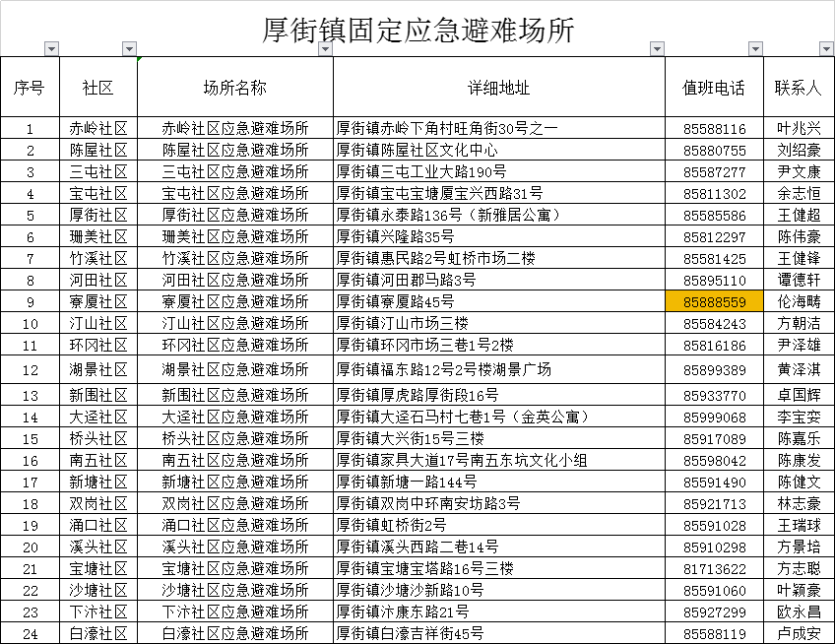Open filter dropdown above the 详细地址 column

click(x=657, y=49)
